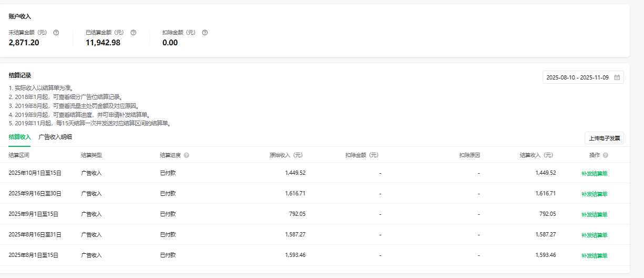Click the 未结算金额 value 2,871.20
Image resolution: width=644 pixels, height=278 pixels.
[24, 43]
